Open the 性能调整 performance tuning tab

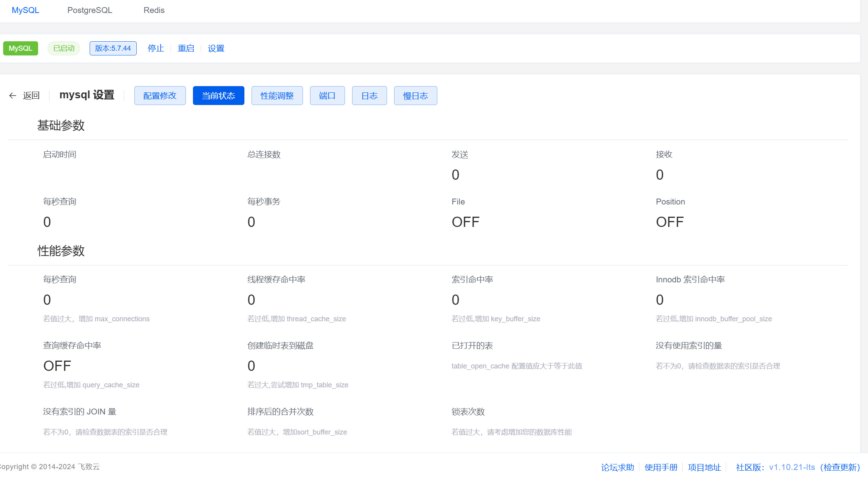tap(277, 96)
